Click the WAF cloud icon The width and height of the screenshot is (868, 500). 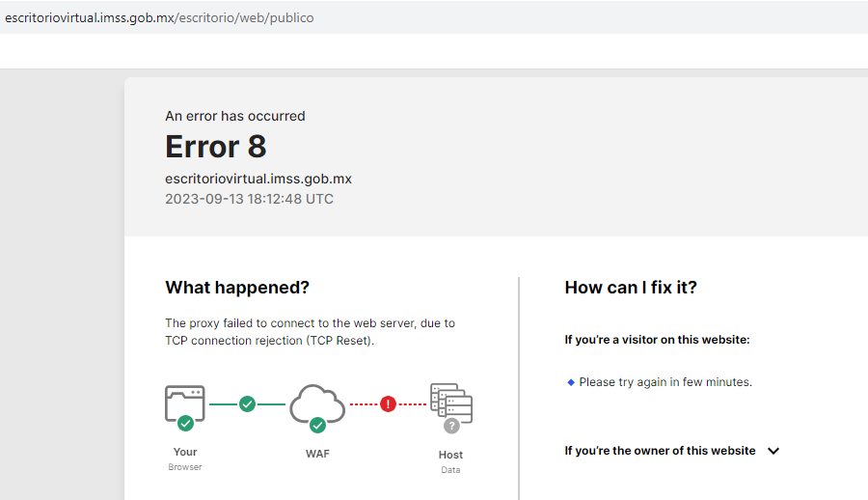coord(317,403)
